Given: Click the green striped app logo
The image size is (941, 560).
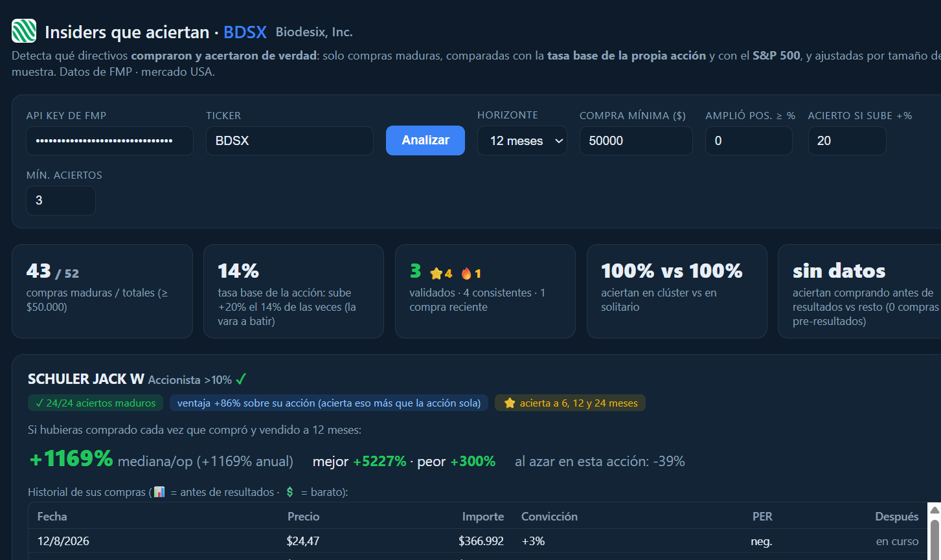Looking at the screenshot, I should point(24,31).
